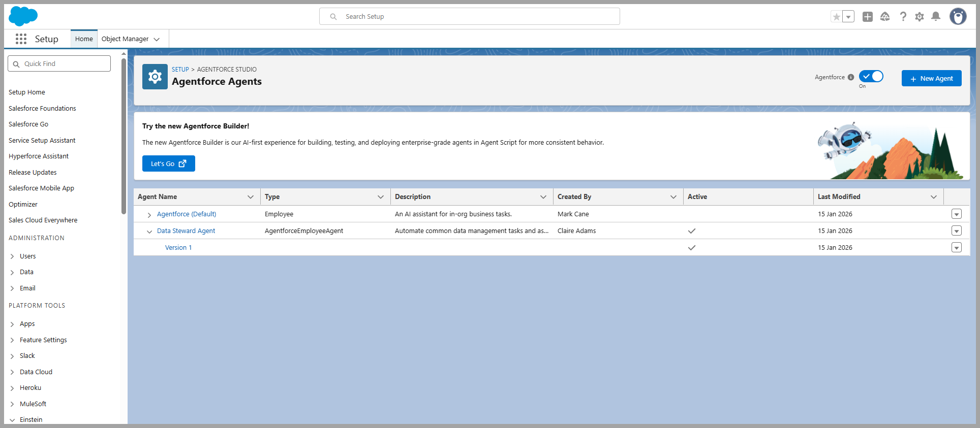Screen dimensions: 980x428
Task: Open the Notifications bell
Action: coord(936,17)
